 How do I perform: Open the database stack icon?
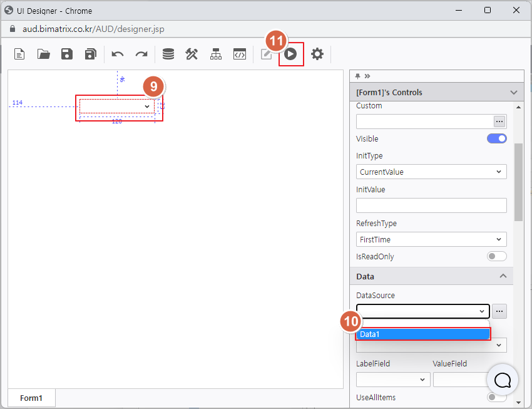[x=168, y=54]
